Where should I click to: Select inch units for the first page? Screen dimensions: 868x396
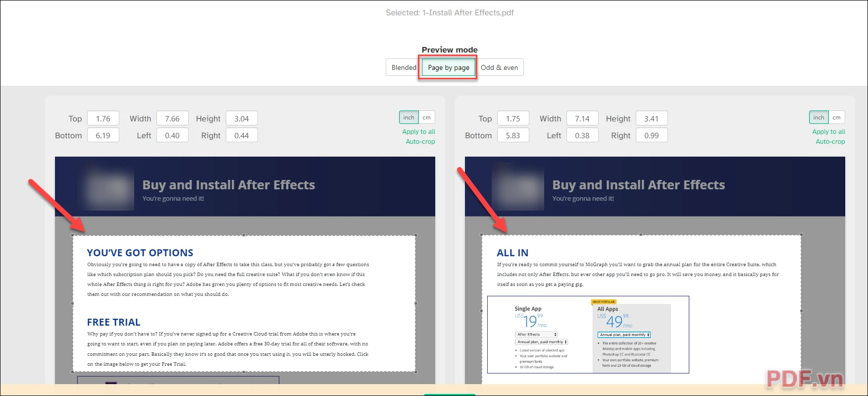[x=408, y=117]
